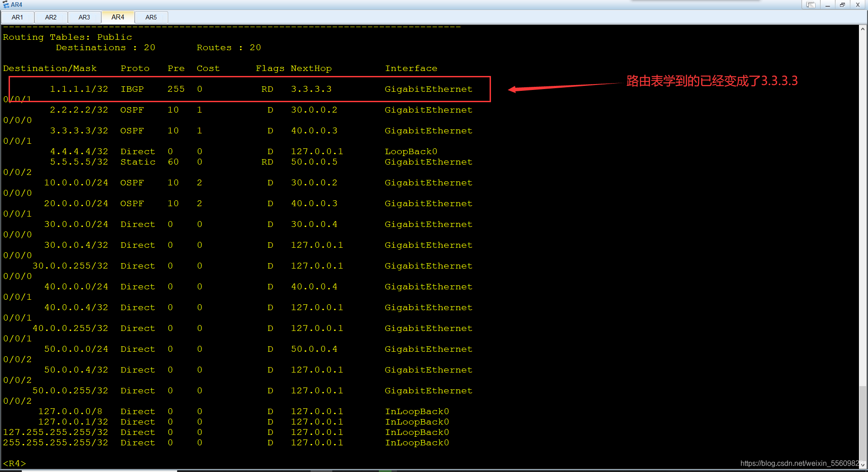Select the 127.255.255.255/32 destination entry
This screenshot has width=868, height=472.
56,432
